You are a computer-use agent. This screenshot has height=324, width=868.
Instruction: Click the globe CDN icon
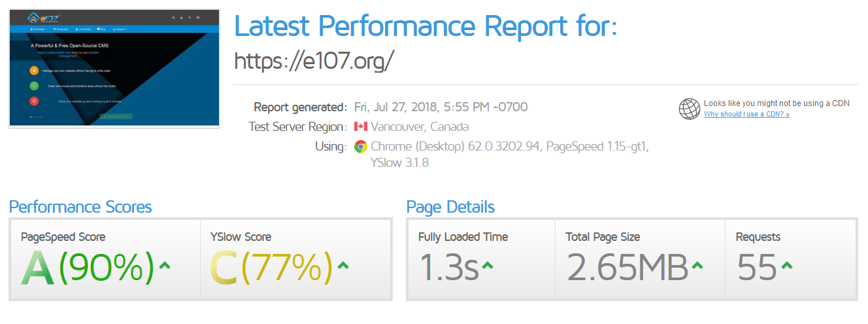pos(690,109)
